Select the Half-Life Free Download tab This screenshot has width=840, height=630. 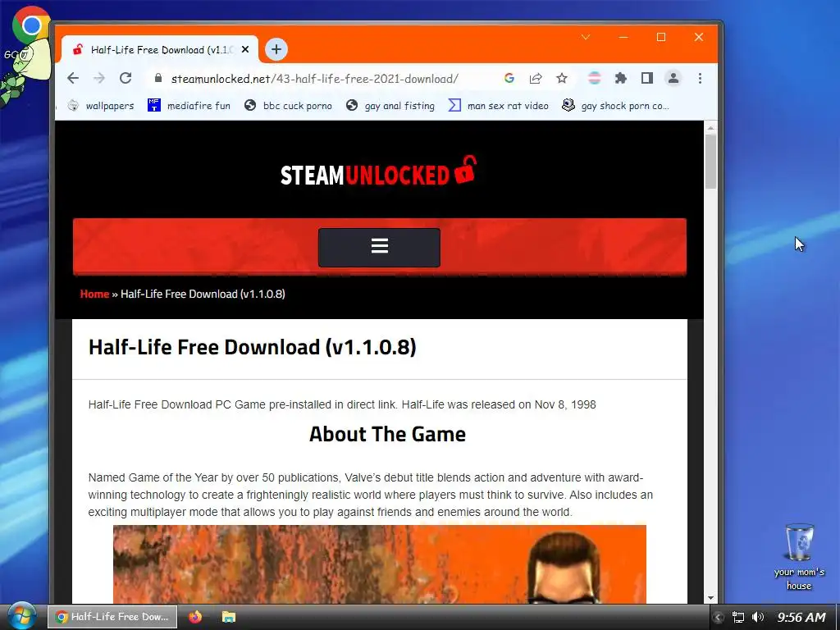(x=160, y=50)
